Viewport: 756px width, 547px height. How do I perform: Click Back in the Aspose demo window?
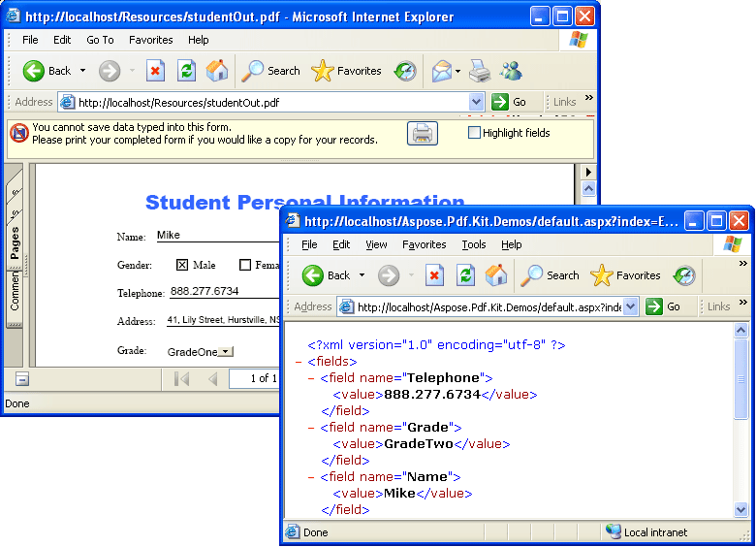click(326, 275)
